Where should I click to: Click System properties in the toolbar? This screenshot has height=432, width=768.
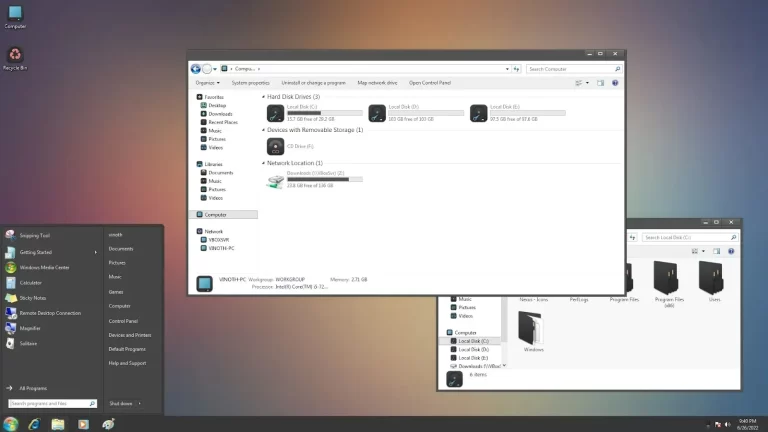[x=250, y=83]
